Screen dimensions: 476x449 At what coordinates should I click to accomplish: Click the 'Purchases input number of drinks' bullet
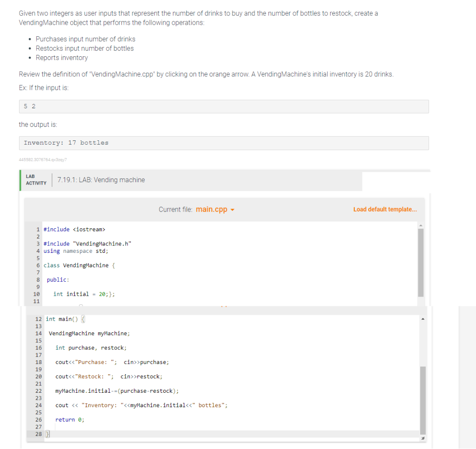click(x=86, y=39)
